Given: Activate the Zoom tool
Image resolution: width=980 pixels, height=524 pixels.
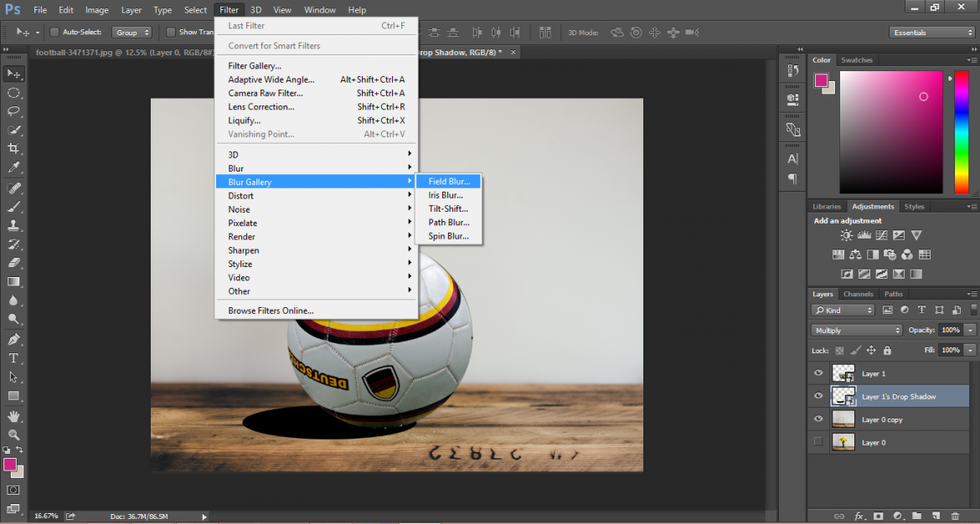Looking at the screenshot, I should [13, 434].
